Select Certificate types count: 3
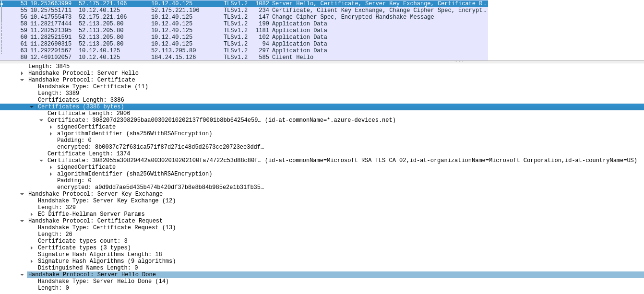Screen dimensions: 644x294 [x=83, y=241]
